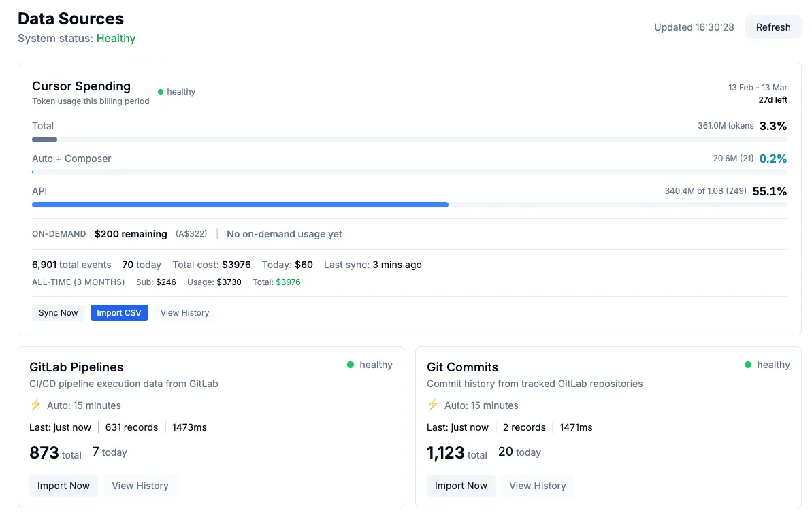
Task: Open View History for GitLab Pipelines
Action: click(140, 486)
